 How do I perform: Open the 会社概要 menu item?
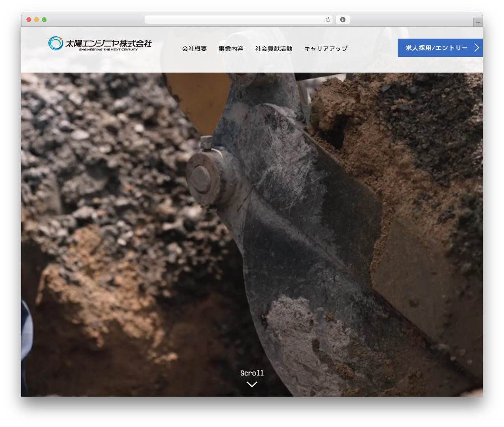pyautogui.click(x=195, y=48)
